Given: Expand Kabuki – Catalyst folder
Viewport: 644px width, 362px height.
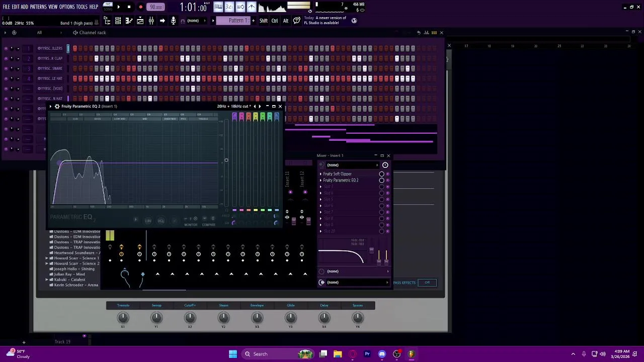Looking at the screenshot, I should click(x=47, y=280).
